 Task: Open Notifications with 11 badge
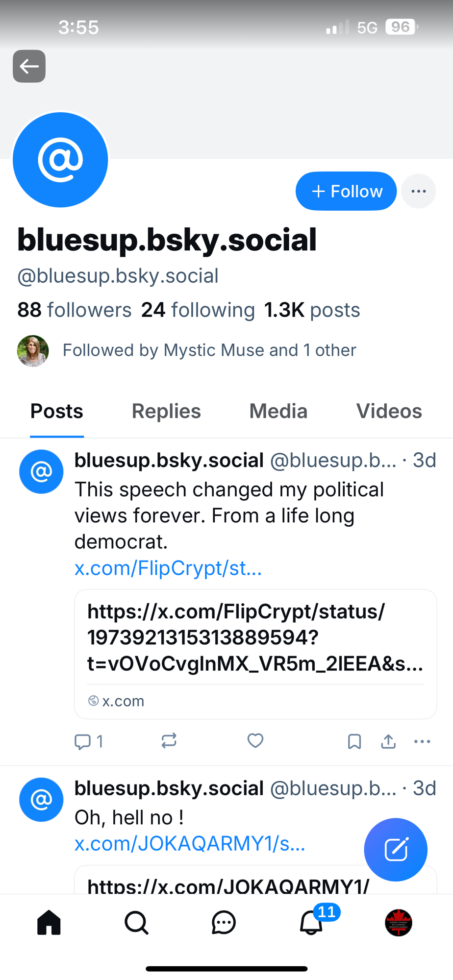tap(311, 923)
